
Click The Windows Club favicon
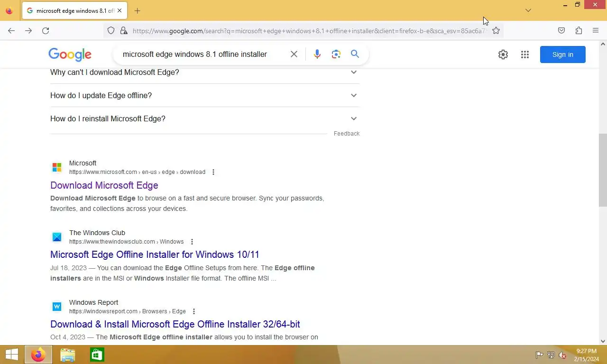pos(57,237)
